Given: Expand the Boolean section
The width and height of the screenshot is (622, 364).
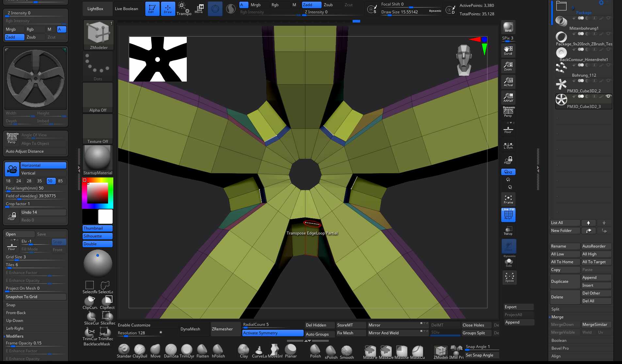Looking at the screenshot, I should (x=559, y=341).
